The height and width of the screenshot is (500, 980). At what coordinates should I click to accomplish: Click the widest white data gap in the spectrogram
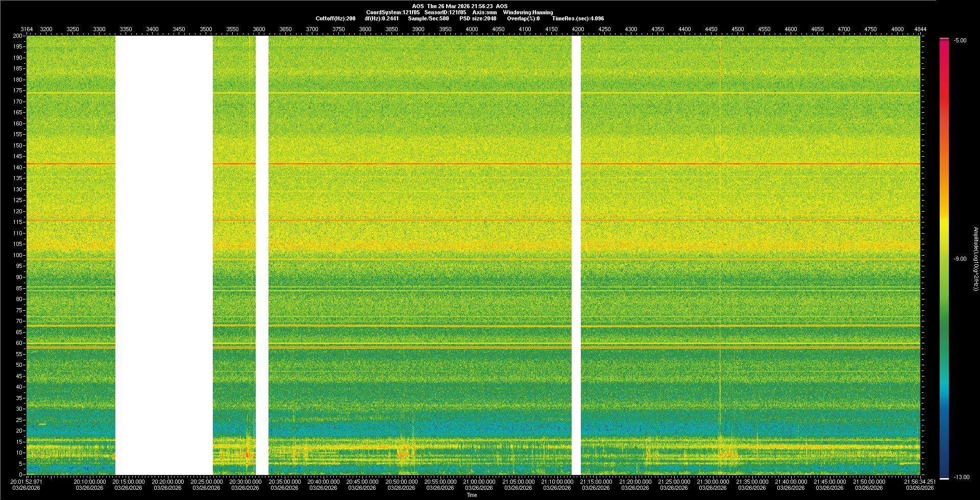(164, 255)
